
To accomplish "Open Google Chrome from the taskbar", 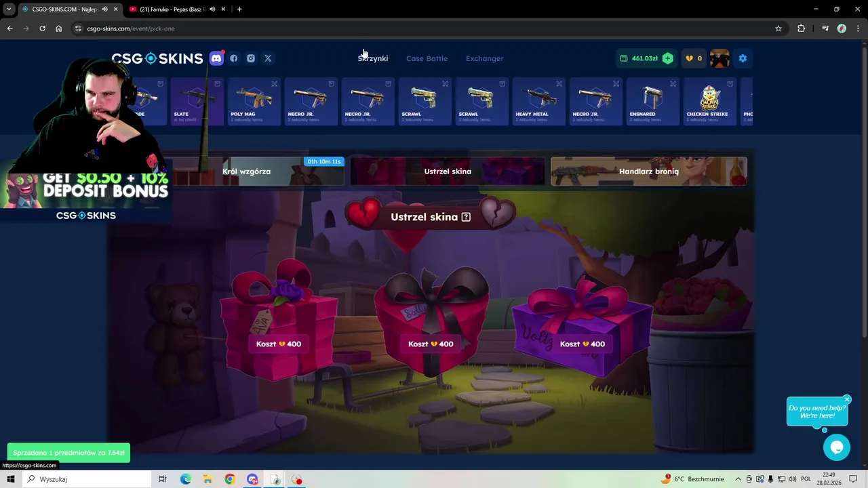I will 230,479.
